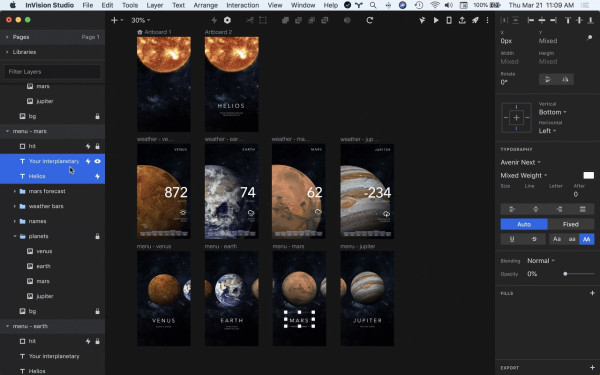The width and height of the screenshot is (600, 375).
Task: Align selected layers to horizontal center
Action: [x=542, y=20]
